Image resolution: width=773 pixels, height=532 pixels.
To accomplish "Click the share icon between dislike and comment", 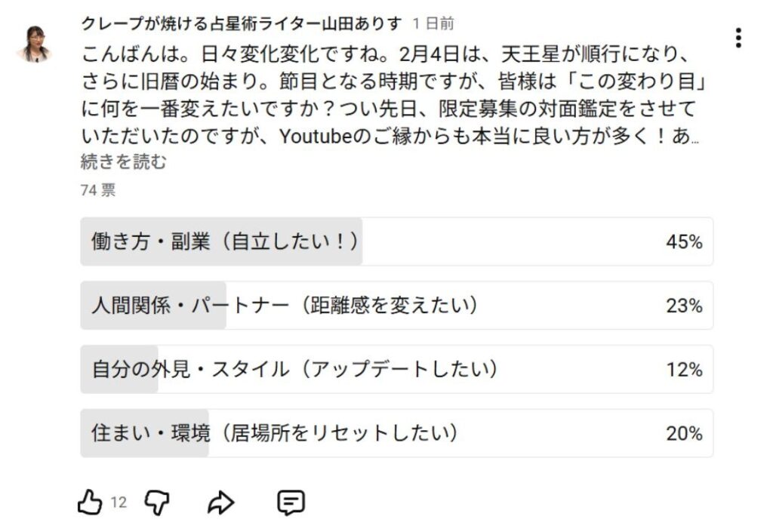I will (221, 502).
